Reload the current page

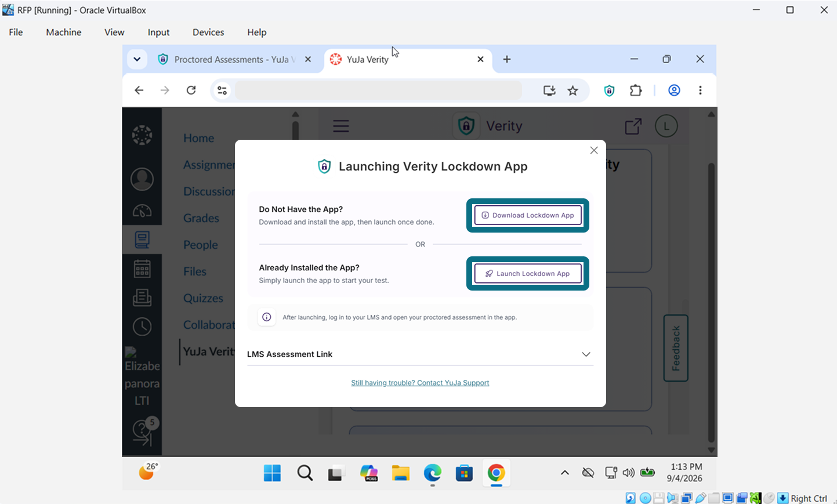pos(191,90)
